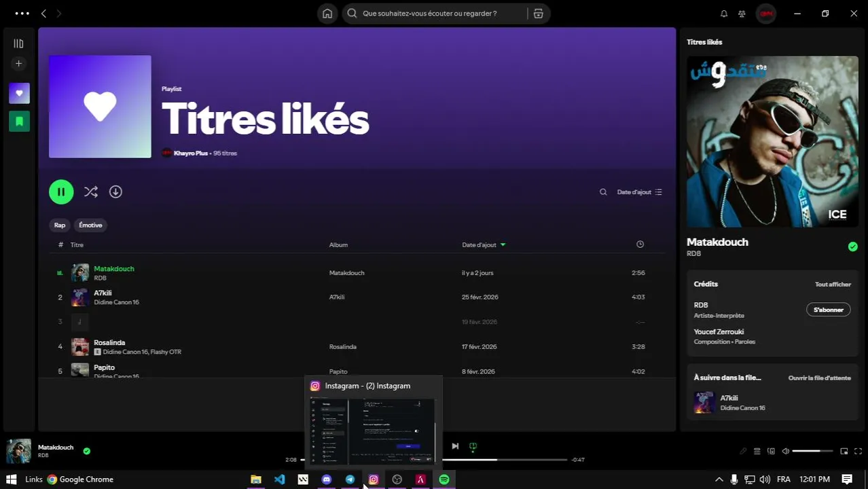Select the Rap filter chip
This screenshot has width=868, height=489.
60,225
